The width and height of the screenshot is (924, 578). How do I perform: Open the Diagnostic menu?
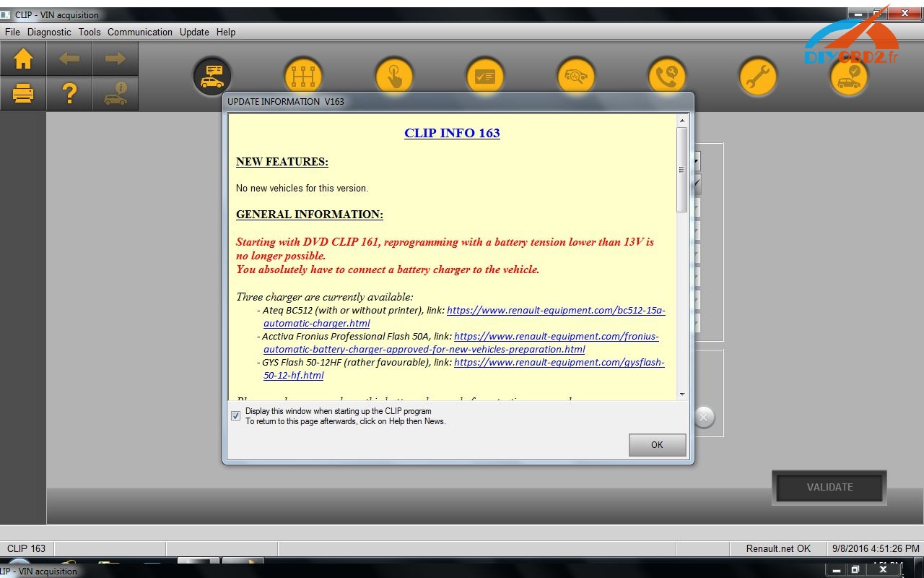click(x=49, y=32)
